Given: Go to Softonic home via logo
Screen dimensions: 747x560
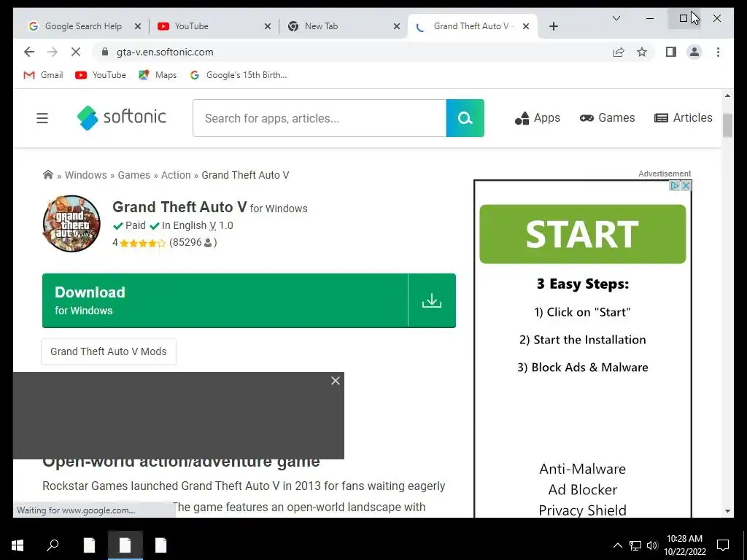Looking at the screenshot, I should [x=122, y=117].
